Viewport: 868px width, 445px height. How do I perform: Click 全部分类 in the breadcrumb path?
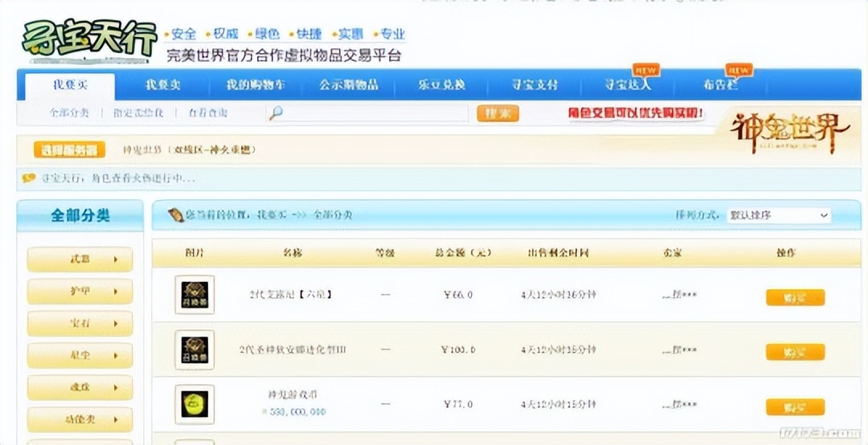[333, 214]
